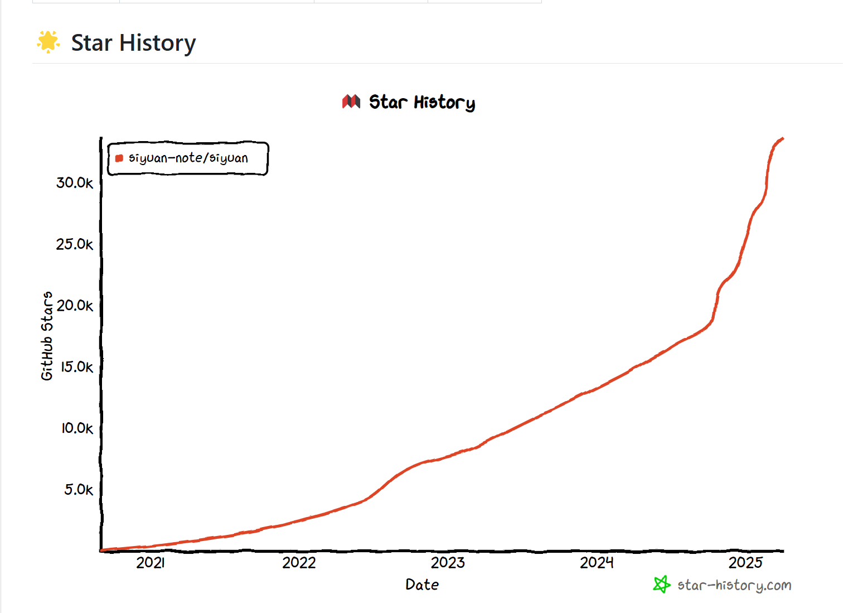Click the 10.0k y-axis label
Screen dimensions: 868x613
(x=77, y=428)
